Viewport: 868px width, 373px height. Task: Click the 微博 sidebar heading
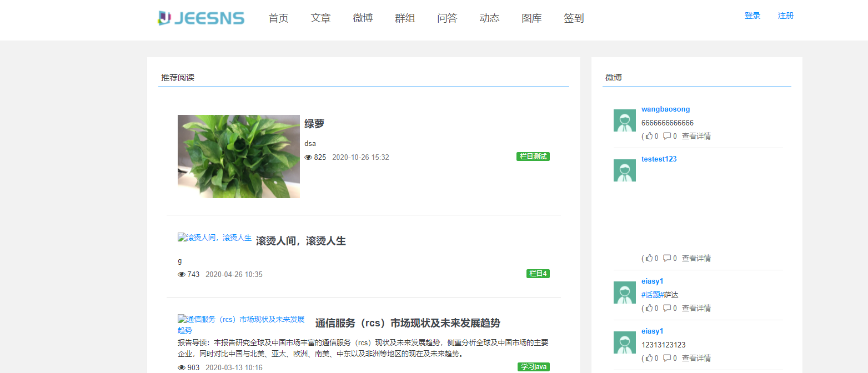point(614,77)
